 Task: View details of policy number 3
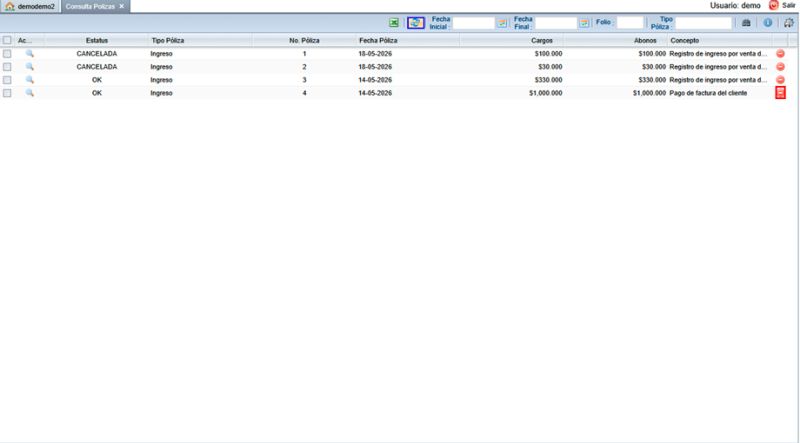click(x=30, y=80)
